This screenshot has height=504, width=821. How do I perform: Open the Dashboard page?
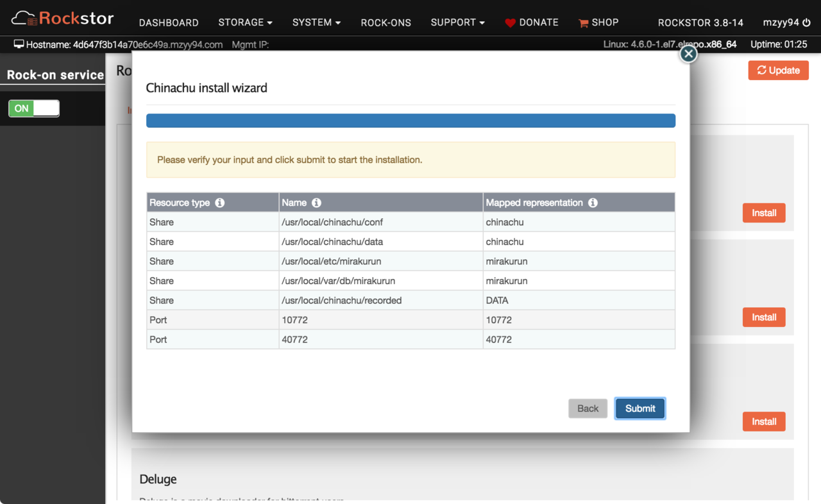(x=169, y=22)
